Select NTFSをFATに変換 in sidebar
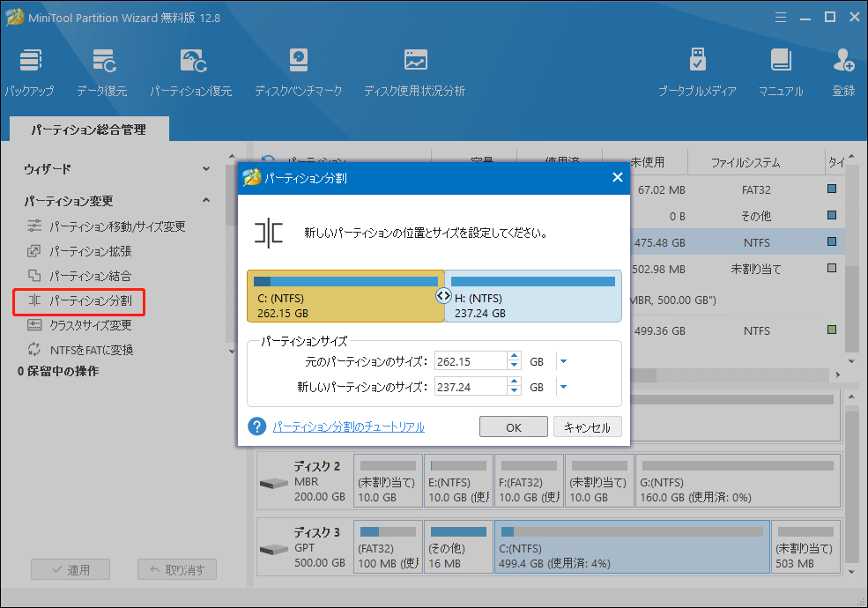Viewport: 868px width, 608px height. pos(81,350)
